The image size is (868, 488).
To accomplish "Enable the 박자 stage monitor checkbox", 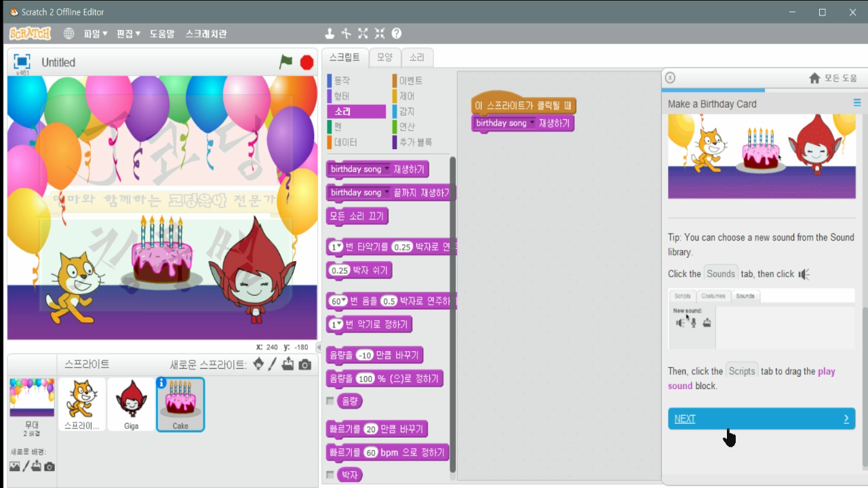I will point(330,474).
